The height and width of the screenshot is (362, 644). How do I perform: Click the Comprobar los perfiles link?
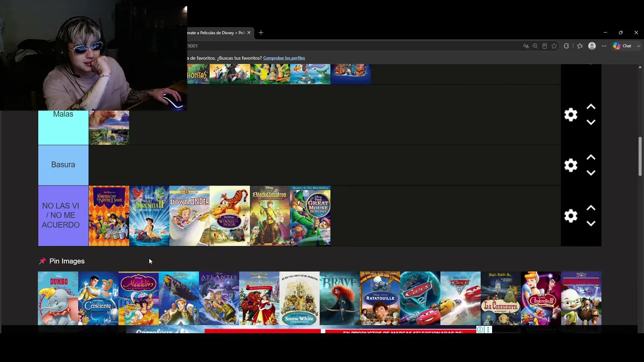[284, 58]
